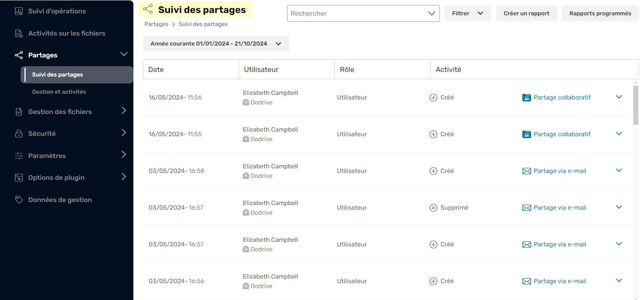Collapse the Partages sidebar section
The image size is (644, 300).
pyautogui.click(x=124, y=54)
